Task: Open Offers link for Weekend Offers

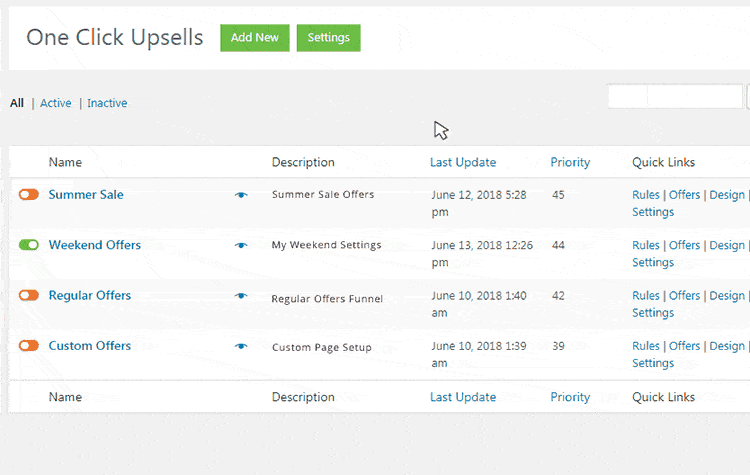Action: pos(684,245)
